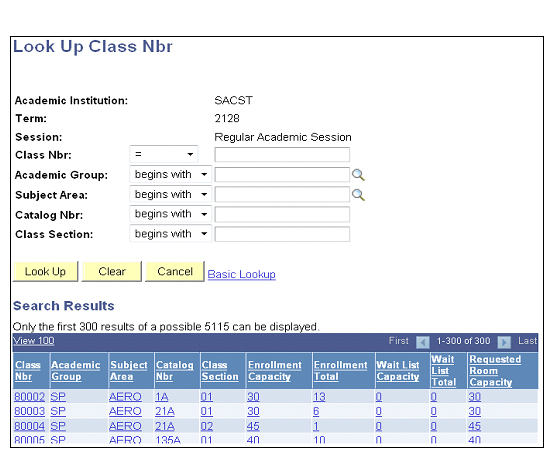This screenshot has width=552, height=468.
Task: Open the Academic Group lookup magnifier
Action: tap(358, 175)
